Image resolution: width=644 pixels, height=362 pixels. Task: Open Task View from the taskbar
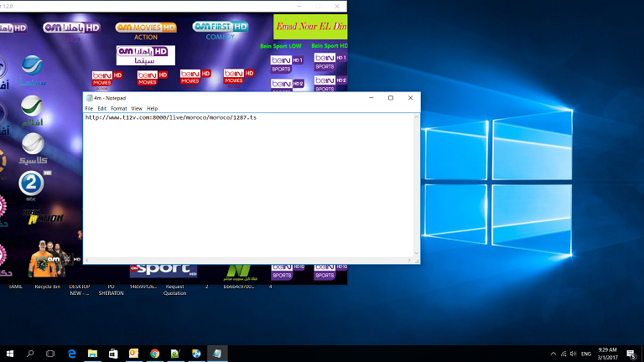[x=50, y=354]
